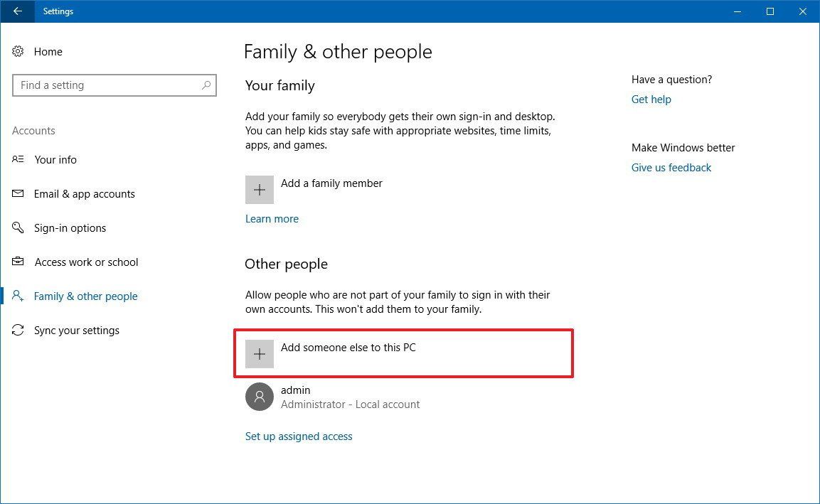Click the Family & other people icon
The image size is (820, 504).
click(x=18, y=296)
